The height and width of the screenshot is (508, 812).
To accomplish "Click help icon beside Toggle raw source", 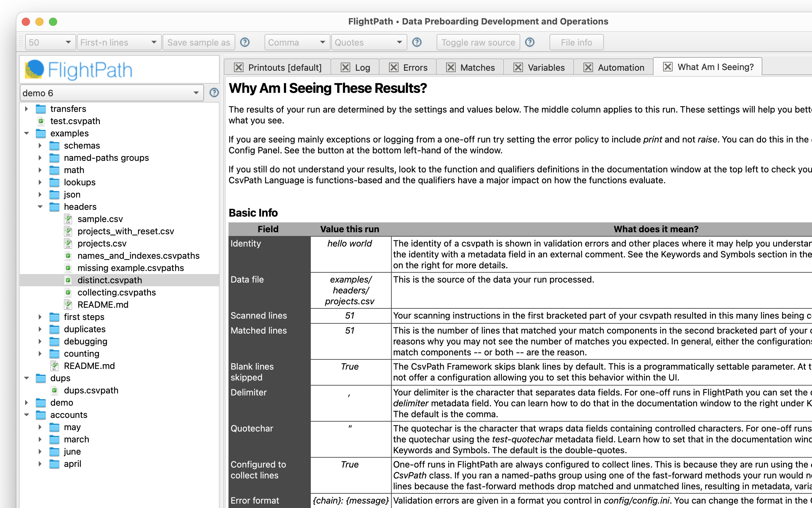I will point(530,42).
